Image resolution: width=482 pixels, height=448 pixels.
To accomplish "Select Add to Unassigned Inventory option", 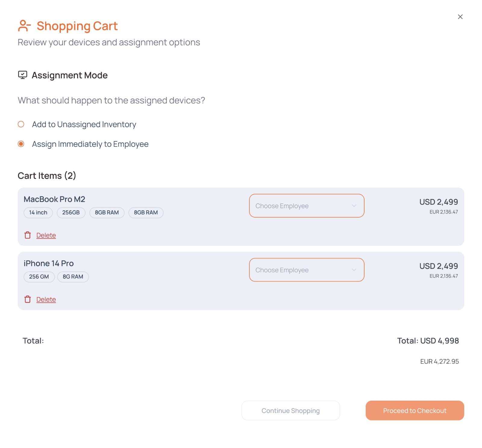I will [21, 124].
